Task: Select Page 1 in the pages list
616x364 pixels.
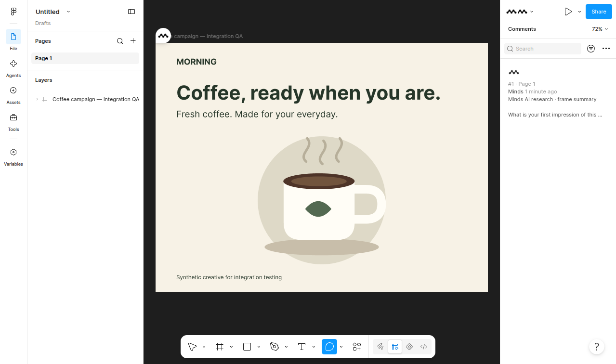Action: 85,58
